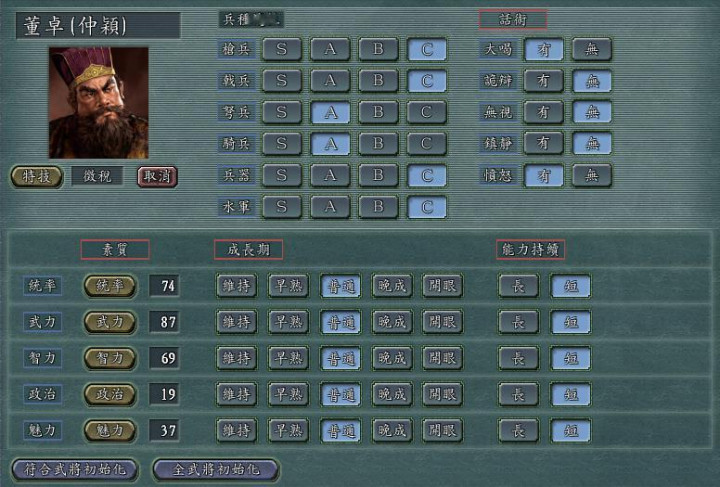Click the 武力 value field 87

point(164,322)
